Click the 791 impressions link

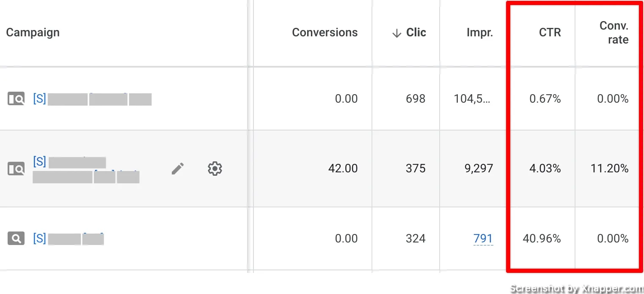point(483,239)
